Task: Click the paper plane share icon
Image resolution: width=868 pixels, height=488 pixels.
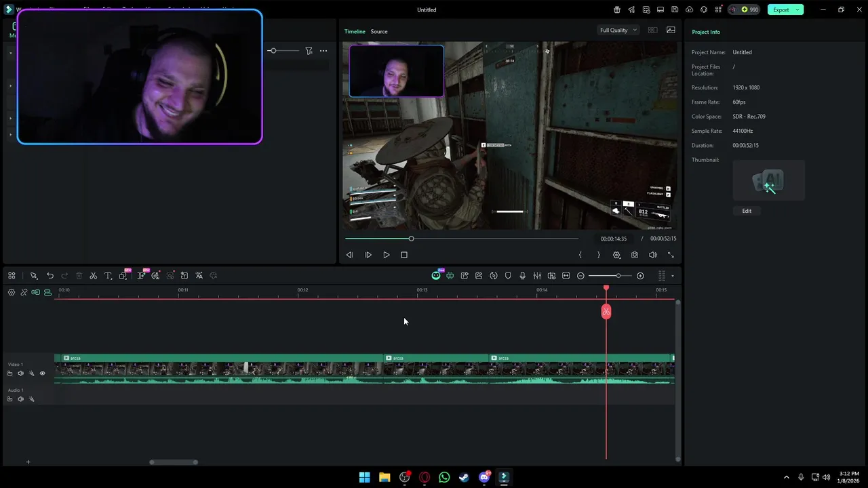Action: coord(631,9)
